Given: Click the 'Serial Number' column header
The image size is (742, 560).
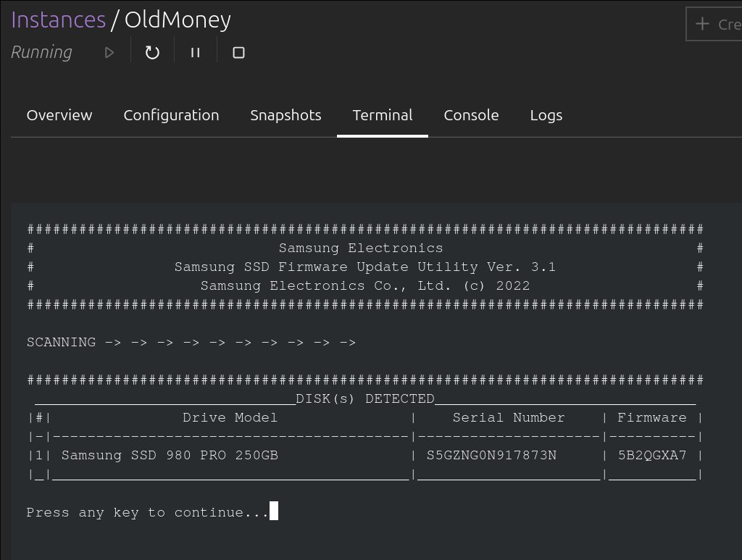Looking at the screenshot, I should pyautogui.click(x=509, y=417).
